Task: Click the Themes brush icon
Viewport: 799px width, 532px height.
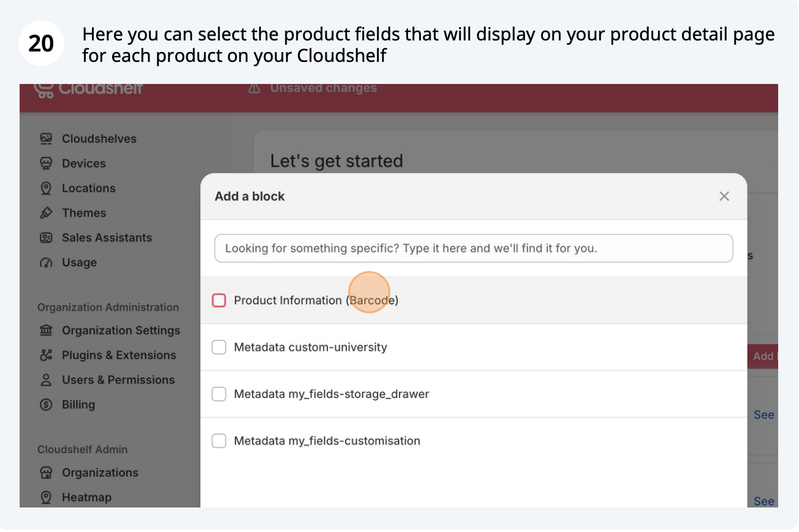Action: [46, 213]
